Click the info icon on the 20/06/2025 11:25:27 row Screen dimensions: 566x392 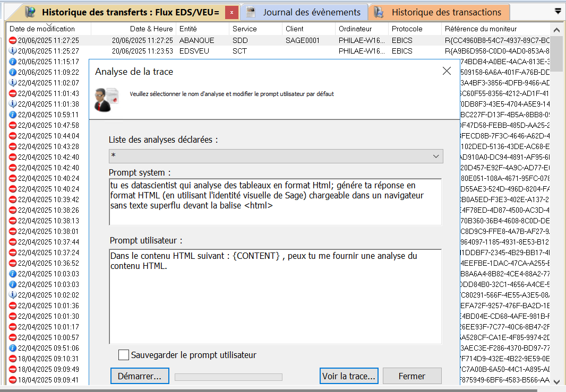(13, 51)
